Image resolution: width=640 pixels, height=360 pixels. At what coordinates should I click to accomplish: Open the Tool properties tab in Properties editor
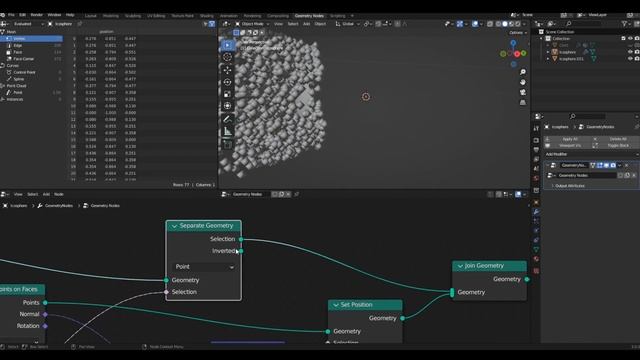(x=536, y=128)
